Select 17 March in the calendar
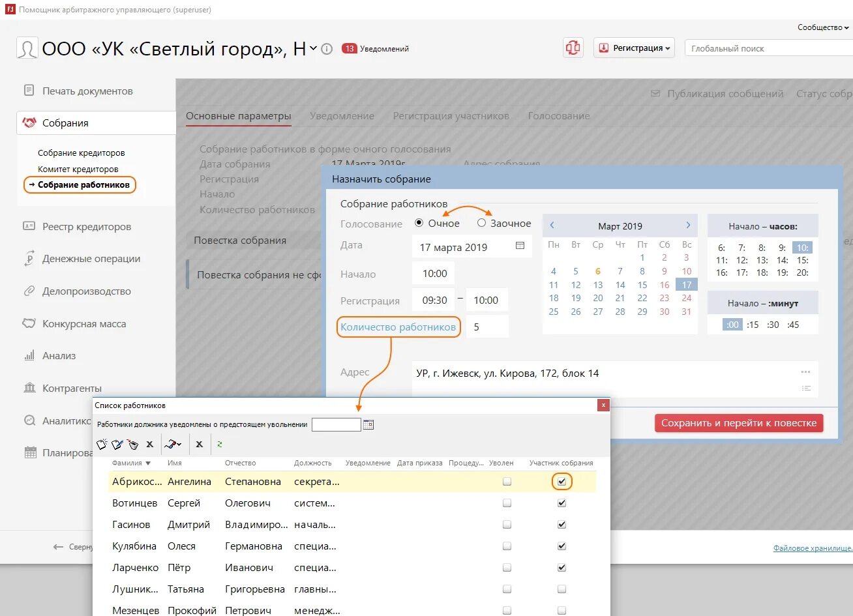Image resolution: width=853 pixels, height=616 pixels. coord(687,285)
